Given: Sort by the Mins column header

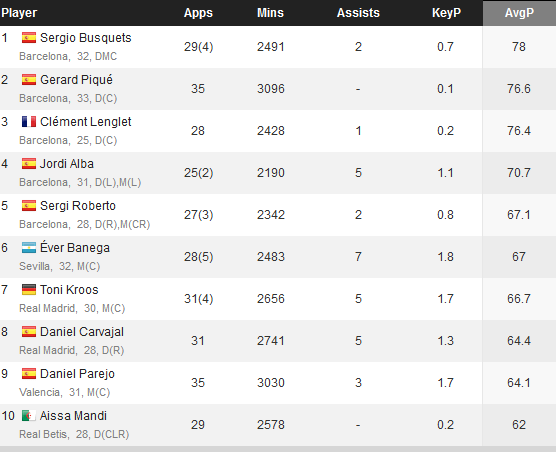Looking at the screenshot, I should click(271, 13).
